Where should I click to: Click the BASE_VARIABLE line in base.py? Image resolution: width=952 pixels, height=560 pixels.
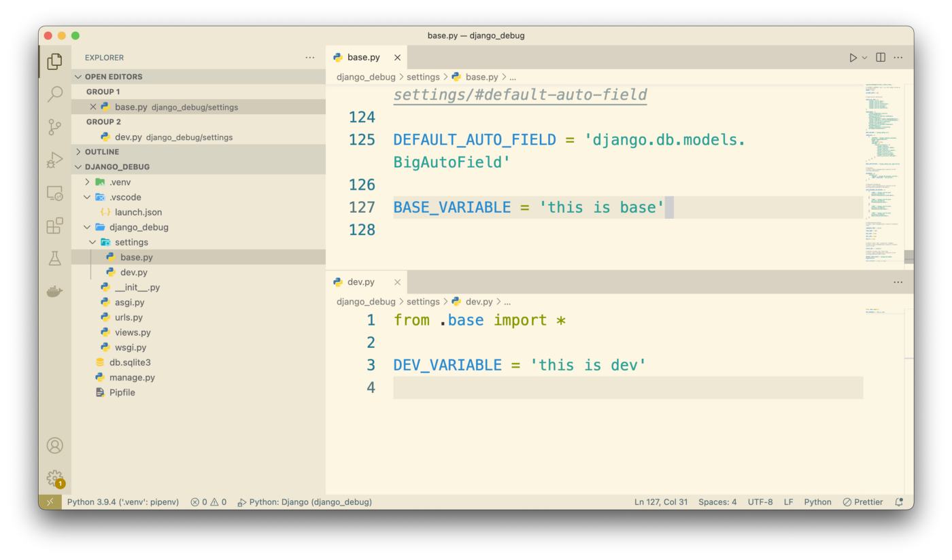point(628,207)
